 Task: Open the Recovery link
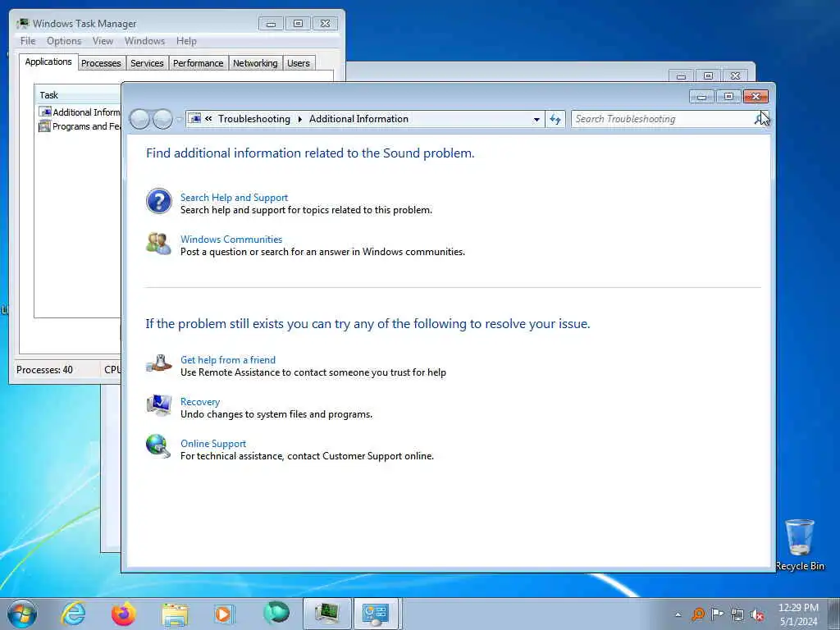click(x=200, y=402)
